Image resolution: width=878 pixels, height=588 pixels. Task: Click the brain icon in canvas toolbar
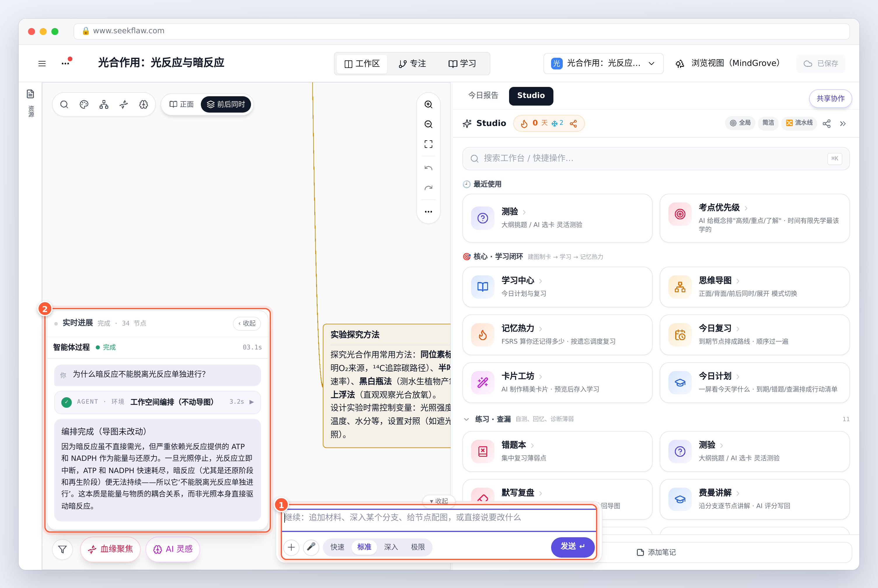click(x=144, y=104)
